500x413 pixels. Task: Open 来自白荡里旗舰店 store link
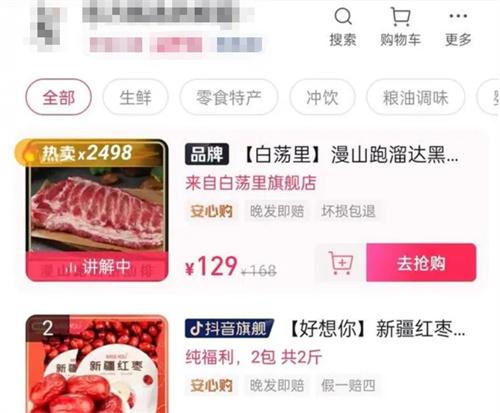point(251,183)
